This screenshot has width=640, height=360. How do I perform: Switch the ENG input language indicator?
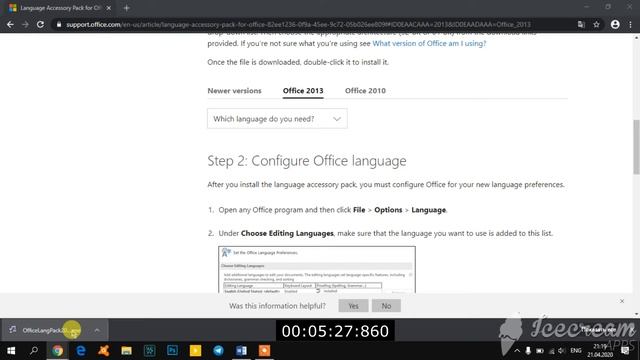pyautogui.click(x=576, y=351)
